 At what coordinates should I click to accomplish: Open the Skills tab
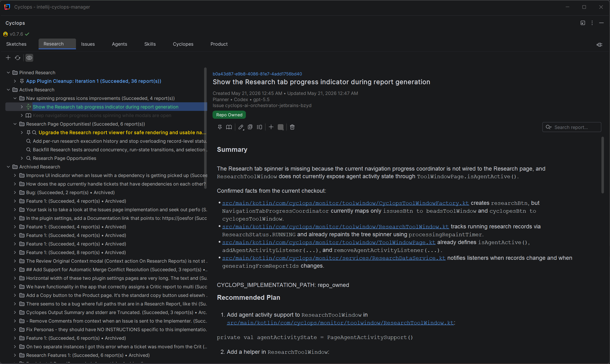150,44
